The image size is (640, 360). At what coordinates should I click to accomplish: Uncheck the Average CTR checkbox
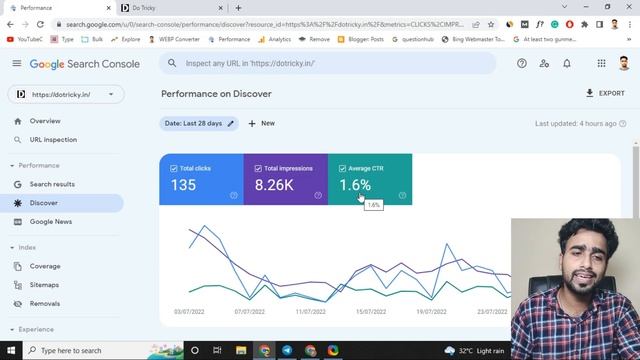pos(342,168)
